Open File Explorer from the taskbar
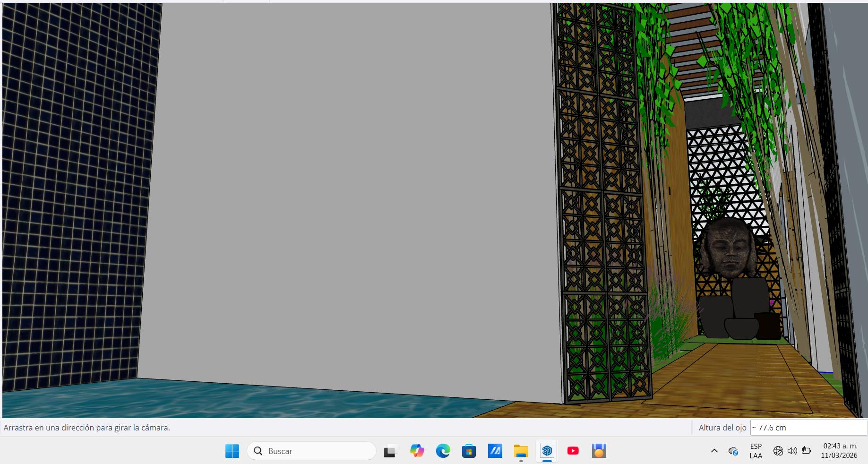This screenshot has width=868, height=464. click(x=521, y=451)
